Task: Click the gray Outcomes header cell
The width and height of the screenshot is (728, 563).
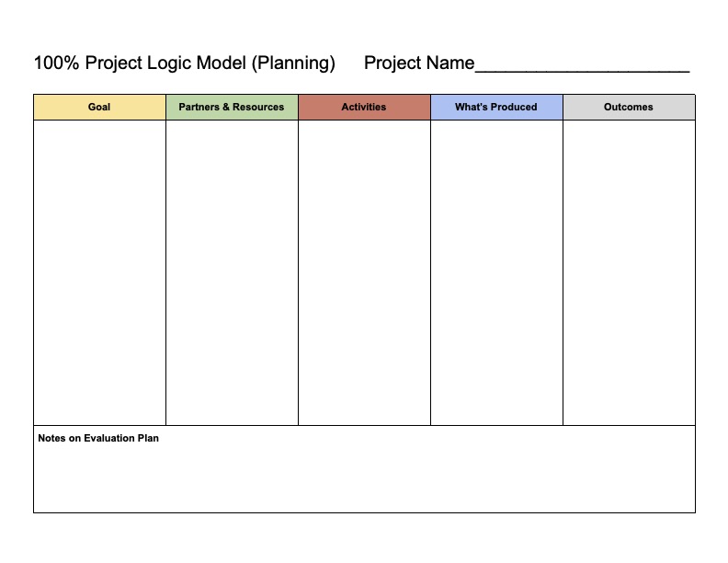Action: (629, 107)
